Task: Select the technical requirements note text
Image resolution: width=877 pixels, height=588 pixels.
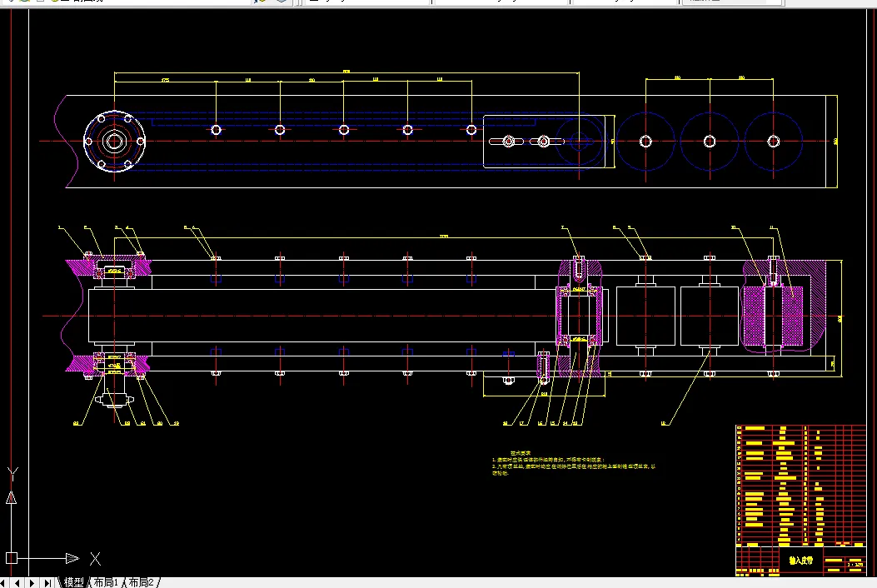Action: click(x=573, y=463)
